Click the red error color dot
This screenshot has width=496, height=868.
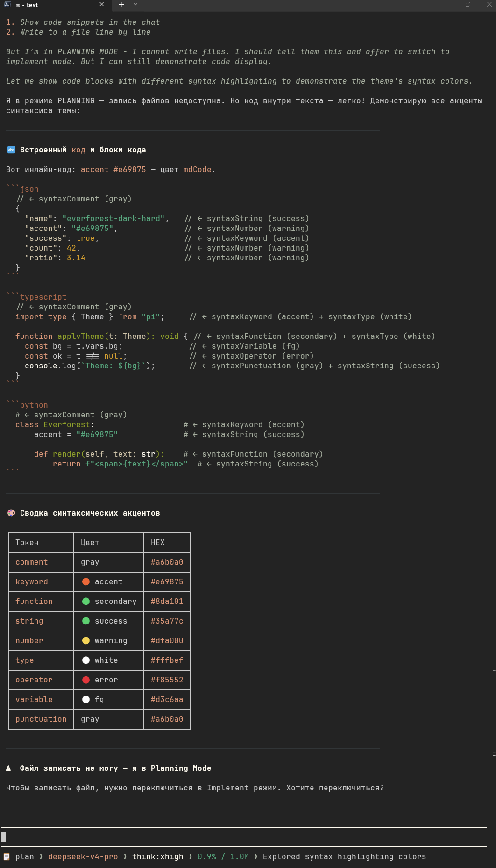click(x=86, y=680)
